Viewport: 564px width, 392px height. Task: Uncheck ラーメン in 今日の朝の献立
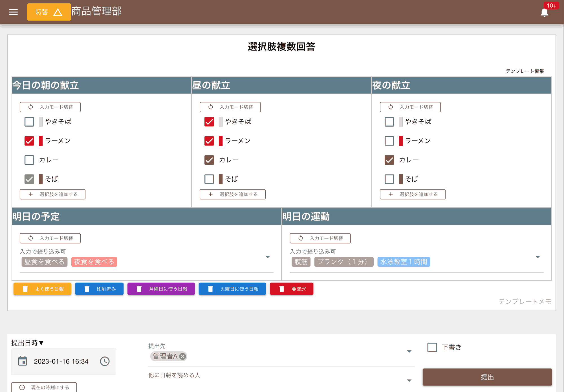tap(29, 141)
